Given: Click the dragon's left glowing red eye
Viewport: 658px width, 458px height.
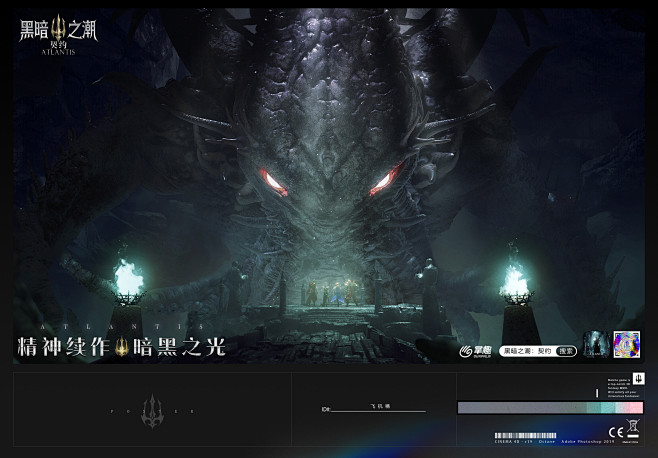Looking at the screenshot, I should click(x=273, y=182).
